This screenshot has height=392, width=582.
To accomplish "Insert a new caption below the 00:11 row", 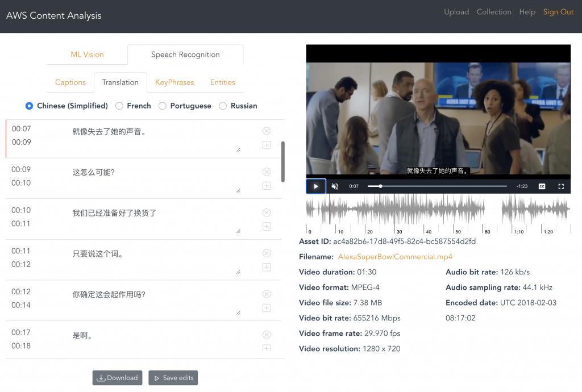I will point(267,267).
